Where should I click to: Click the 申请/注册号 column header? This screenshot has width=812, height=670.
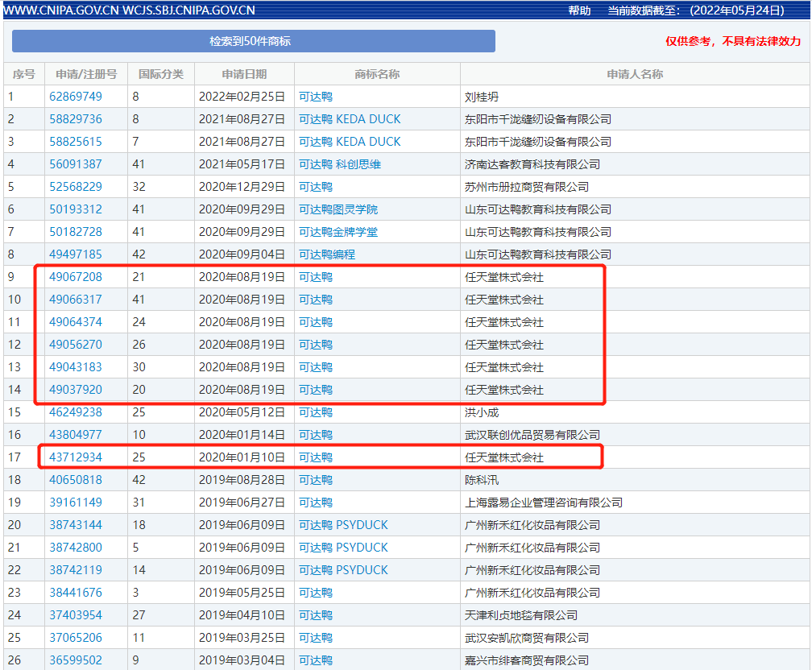coord(86,74)
